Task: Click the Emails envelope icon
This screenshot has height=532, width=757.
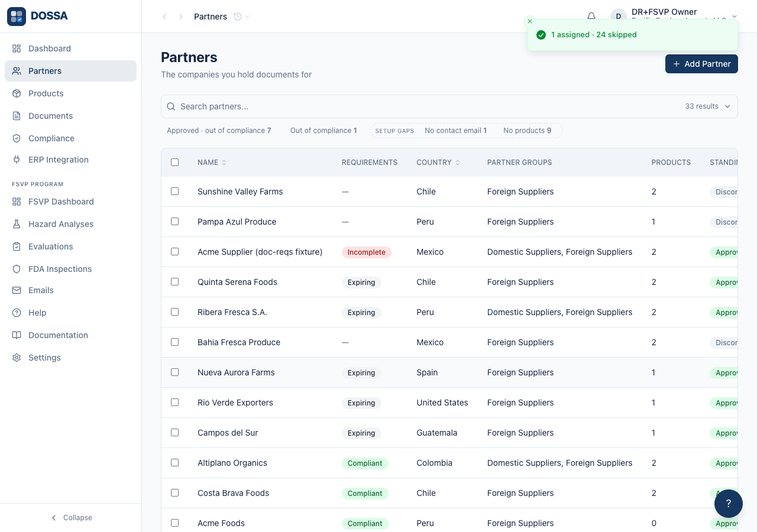Action: click(x=17, y=290)
